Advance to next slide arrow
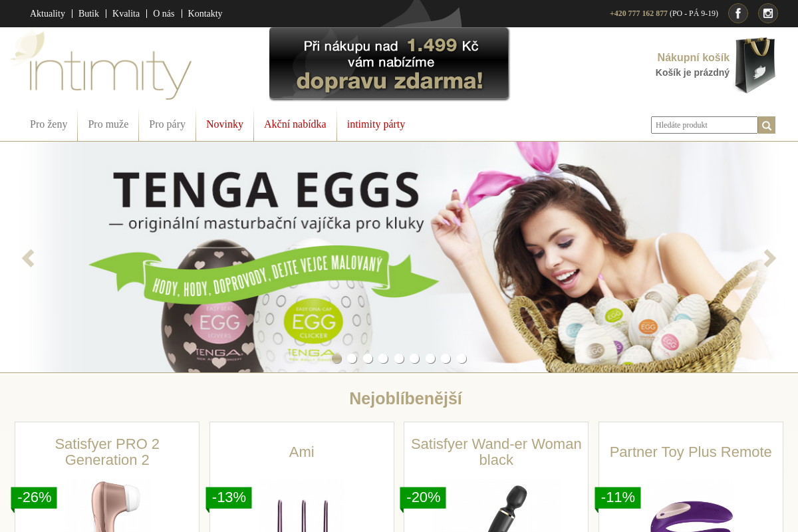 [x=770, y=258]
